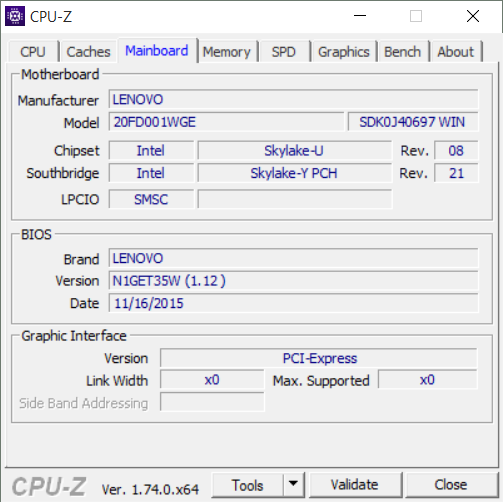View the Graphics tab
This screenshot has height=502, width=503.
[344, 52]
